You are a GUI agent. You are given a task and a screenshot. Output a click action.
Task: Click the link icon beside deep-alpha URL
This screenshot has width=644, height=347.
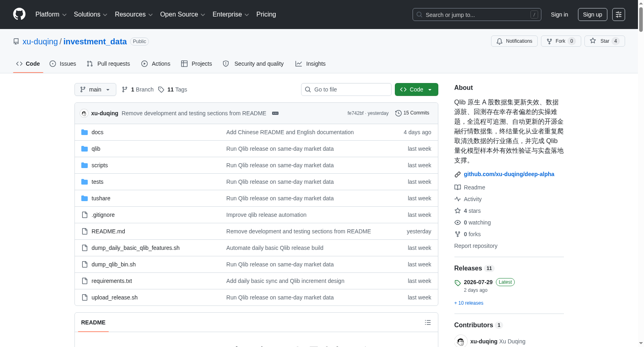tap(458, 175)
